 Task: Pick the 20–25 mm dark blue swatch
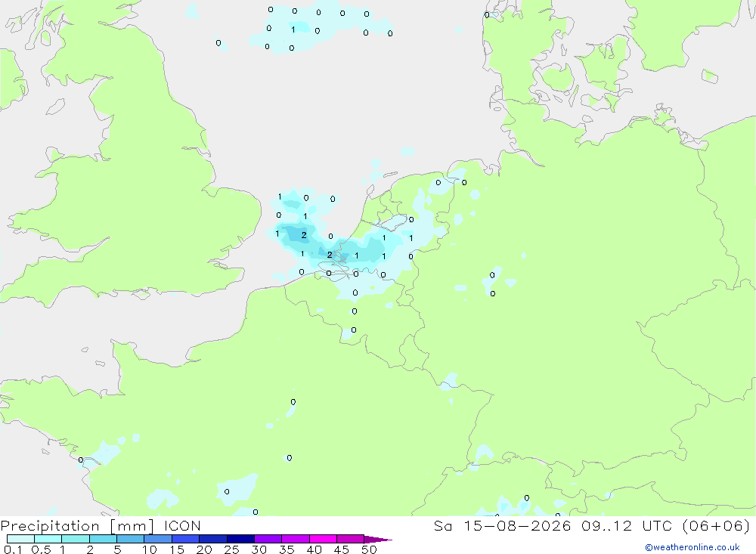[213, 539]
